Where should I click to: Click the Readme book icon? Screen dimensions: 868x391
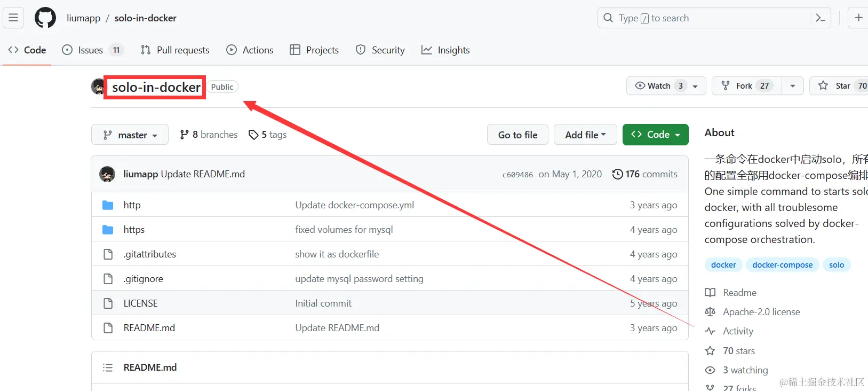[710, 293]
